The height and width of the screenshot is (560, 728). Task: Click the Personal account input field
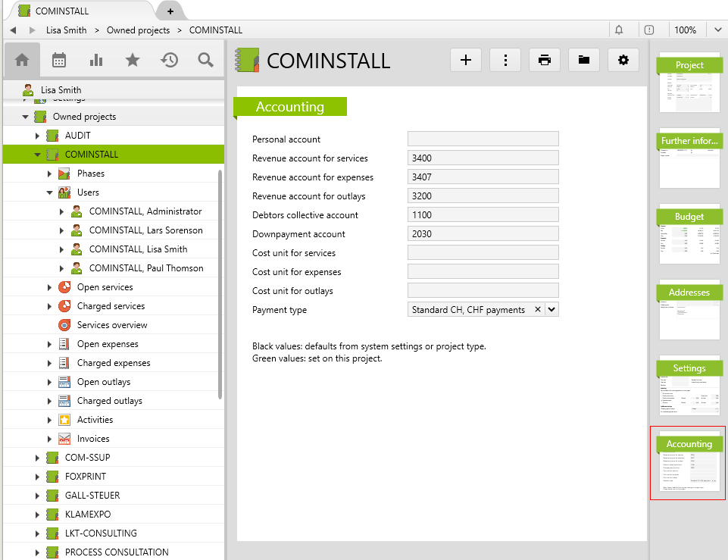pyautogui.click(x=483, y=139)
